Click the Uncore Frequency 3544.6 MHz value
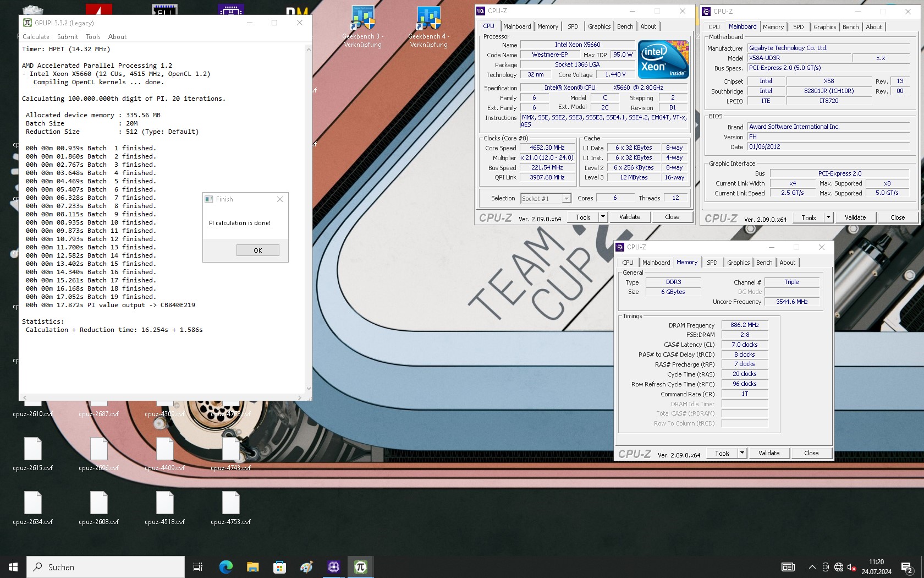 (791, 302)
